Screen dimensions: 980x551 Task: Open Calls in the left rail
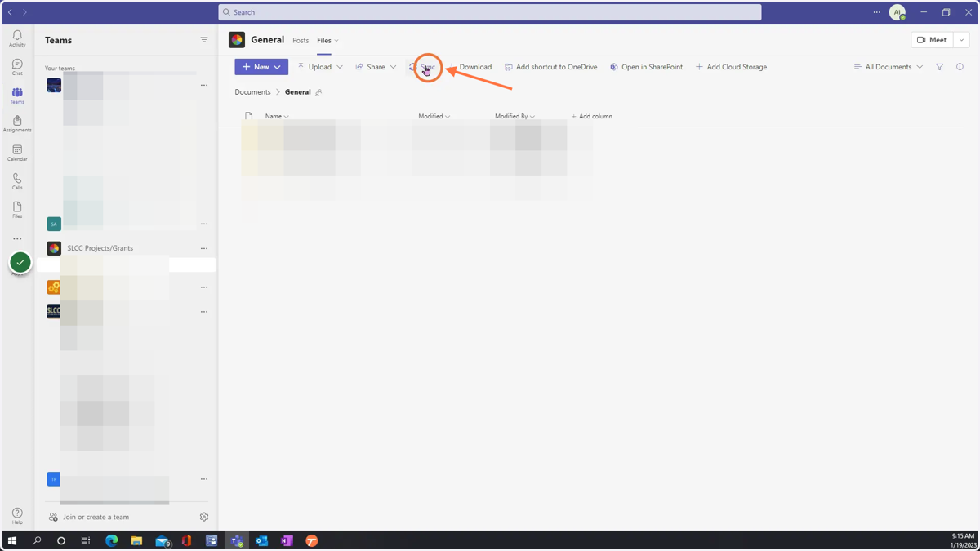tap(17, 181)
